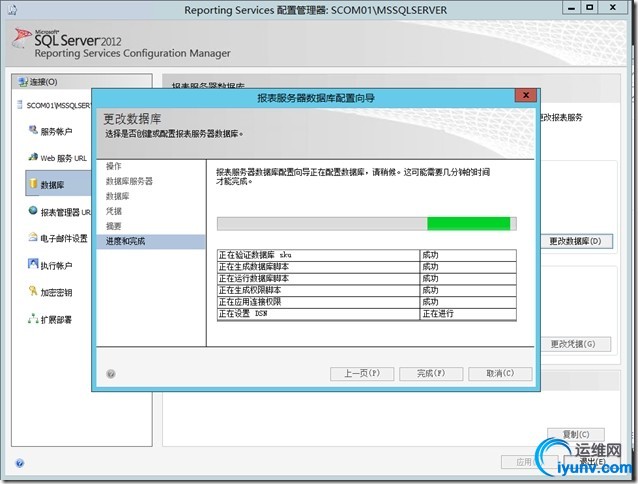Click the 正在运行数据库脚本 row

coord(367,279)
